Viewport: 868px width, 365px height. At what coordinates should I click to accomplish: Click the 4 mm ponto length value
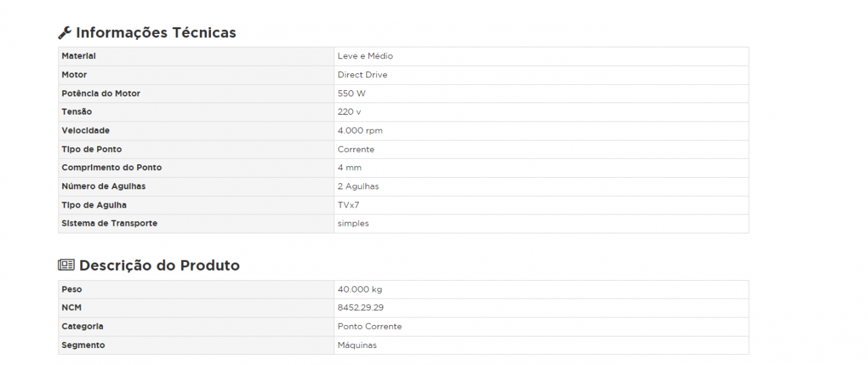[349, 168]
